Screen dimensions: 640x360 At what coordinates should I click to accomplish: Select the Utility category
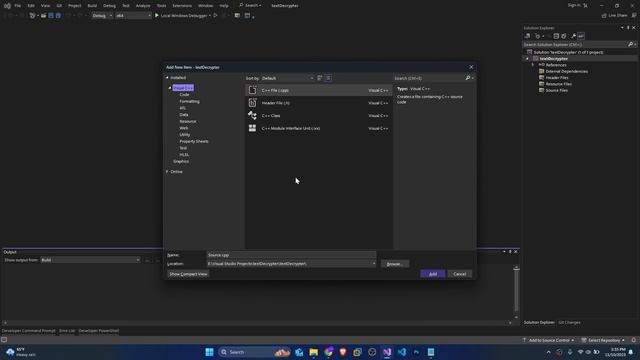tap(184, 135)
